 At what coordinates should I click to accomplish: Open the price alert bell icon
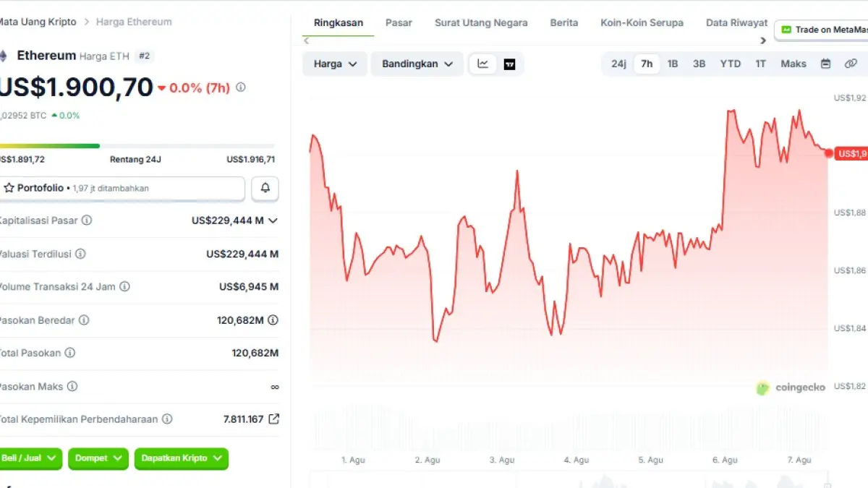click(x=265, y=188)
